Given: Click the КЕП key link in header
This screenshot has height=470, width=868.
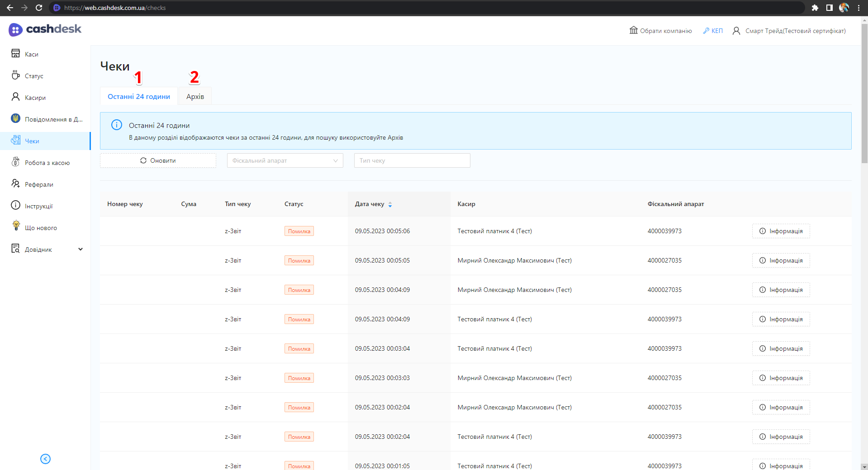Looking at the screenshot, I should click(713, 31).
